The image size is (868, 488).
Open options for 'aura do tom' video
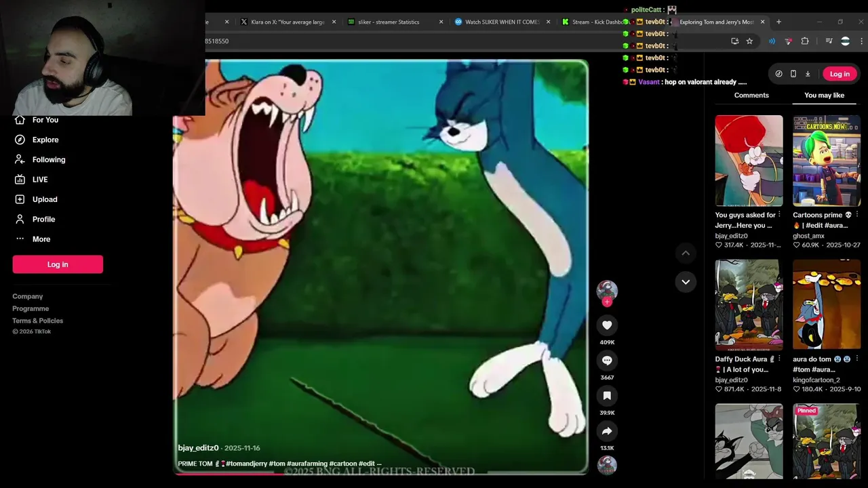pos(857,359)
